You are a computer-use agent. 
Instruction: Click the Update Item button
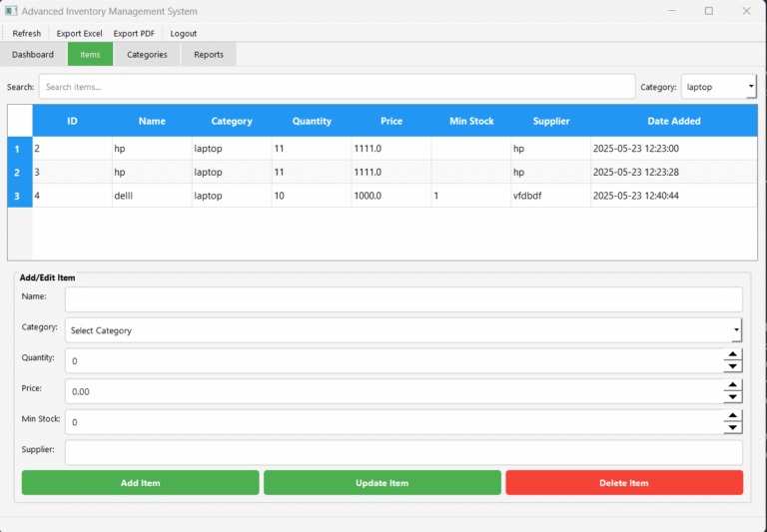tap(383, 483)
